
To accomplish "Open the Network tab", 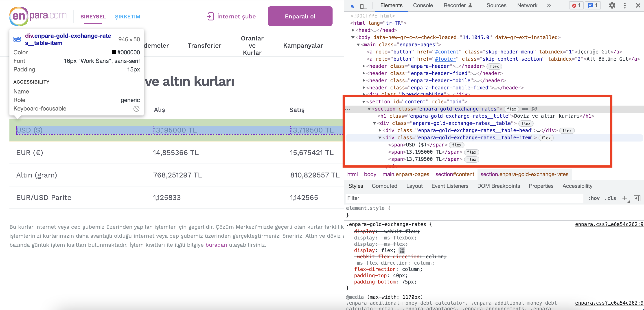I will coord(527,6).
